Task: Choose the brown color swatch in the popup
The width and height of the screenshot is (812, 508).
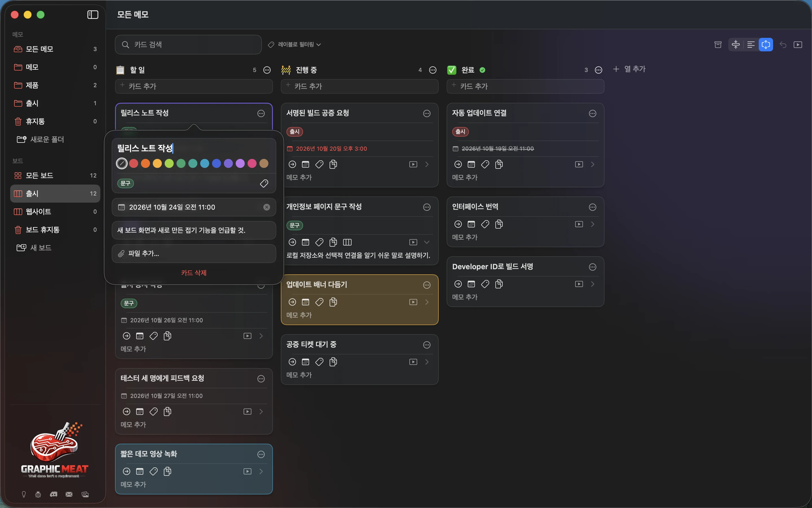Action: click(x=264, y=164)
